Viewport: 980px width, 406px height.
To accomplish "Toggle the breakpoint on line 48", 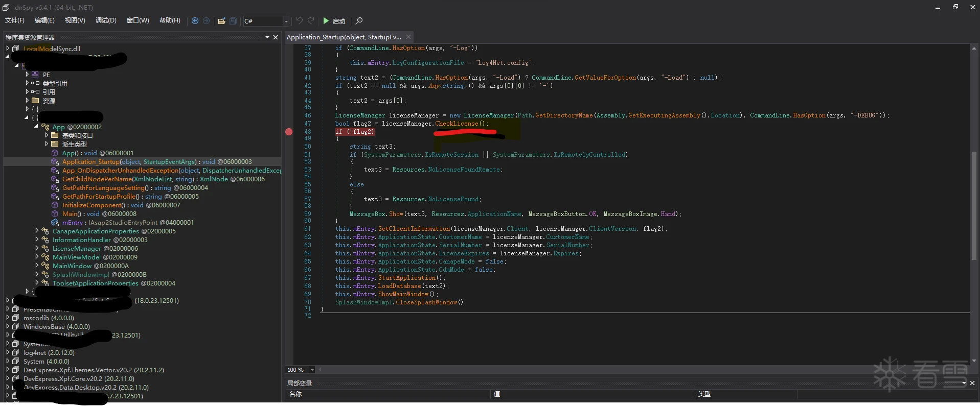I will (289, 132).
